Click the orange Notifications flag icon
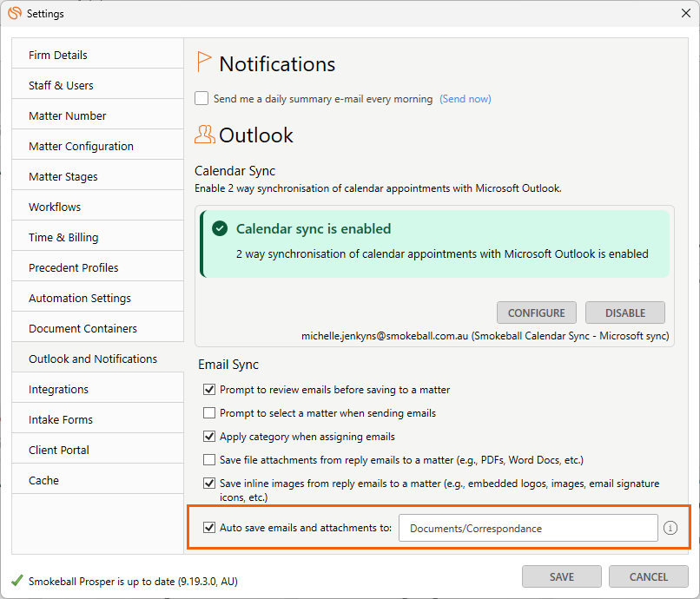The image size is (700, 599). click(203, 62)
